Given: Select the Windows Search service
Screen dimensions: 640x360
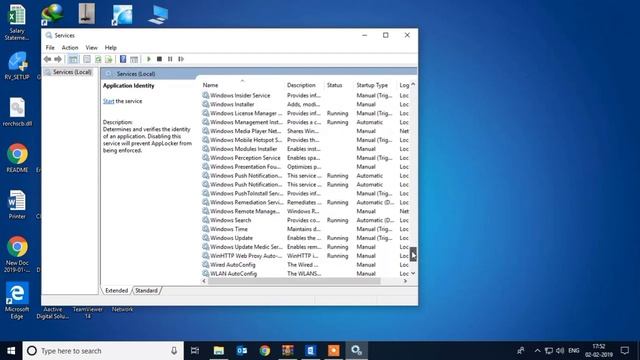Looking at the screenshot, I should pos(306,220).
